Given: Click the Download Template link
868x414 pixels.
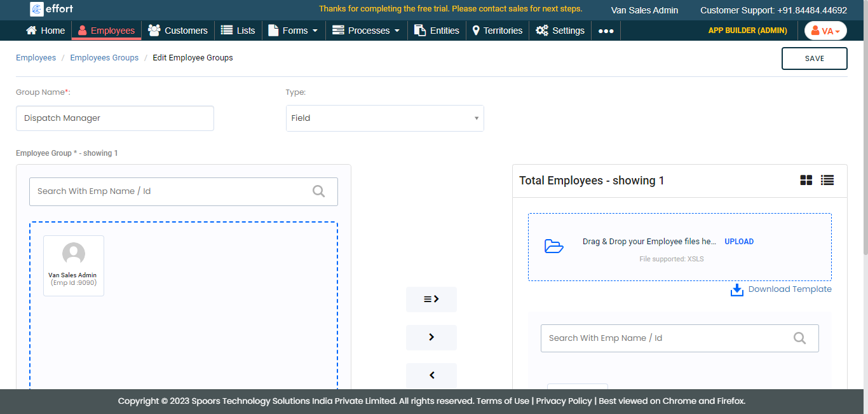Looking at the screenshot, I should [x=789, y=289].
